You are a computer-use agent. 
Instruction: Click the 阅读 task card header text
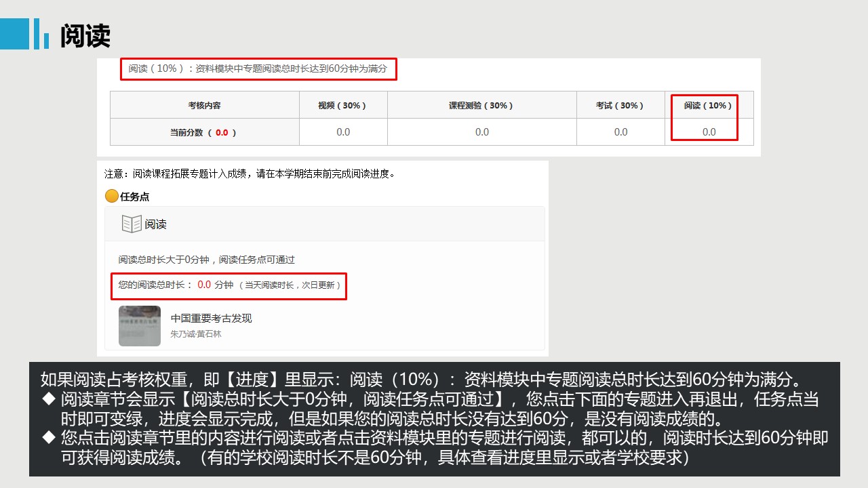pyautogui.click(x=155, y=224)
